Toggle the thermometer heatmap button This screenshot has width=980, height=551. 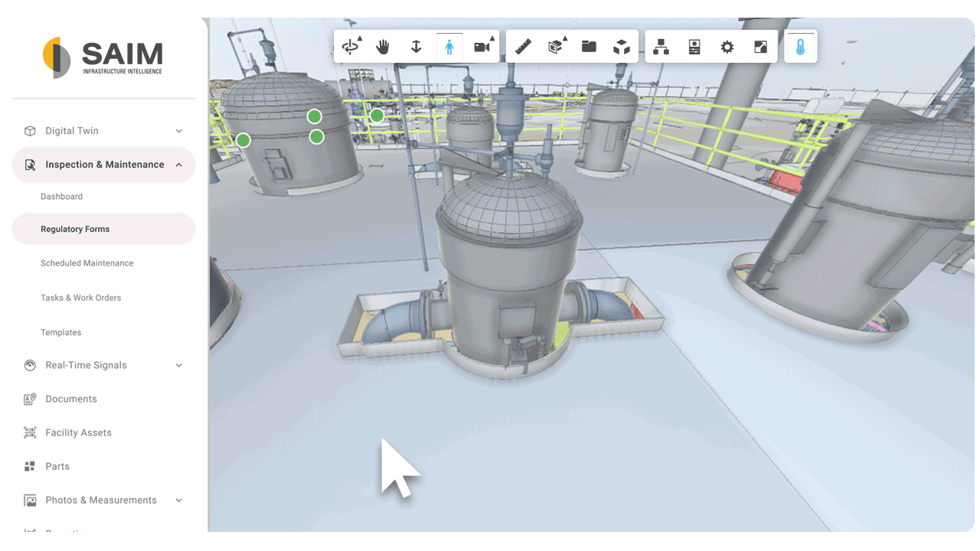[800, 47]
